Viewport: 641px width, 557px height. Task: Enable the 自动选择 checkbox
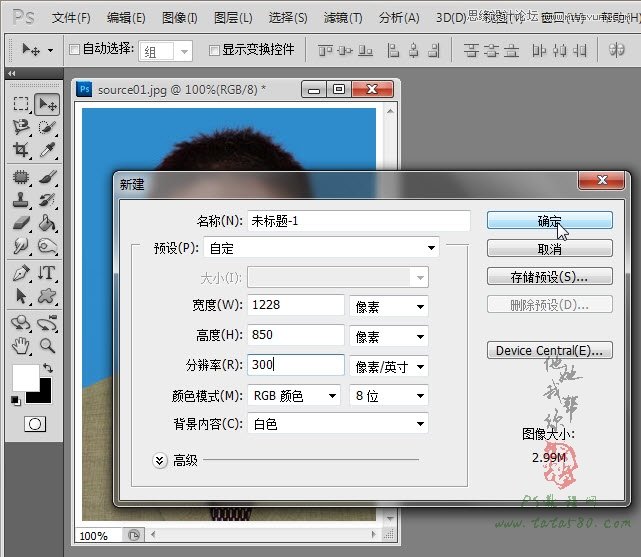(74, 49)
